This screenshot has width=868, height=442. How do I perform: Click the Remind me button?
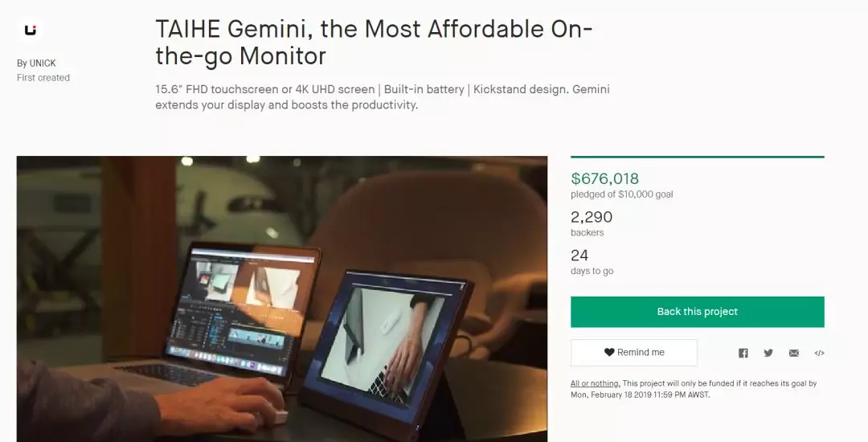(x=634, y=352)
